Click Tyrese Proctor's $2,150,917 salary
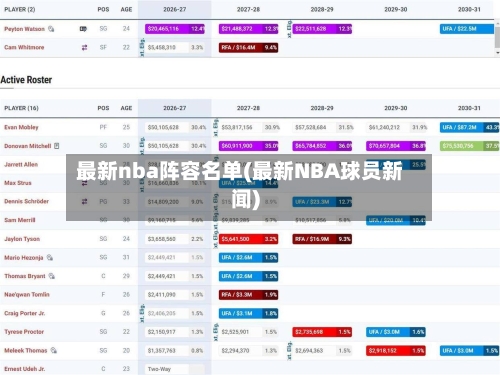The image size is (500, 375). click(x=162, y=332)
